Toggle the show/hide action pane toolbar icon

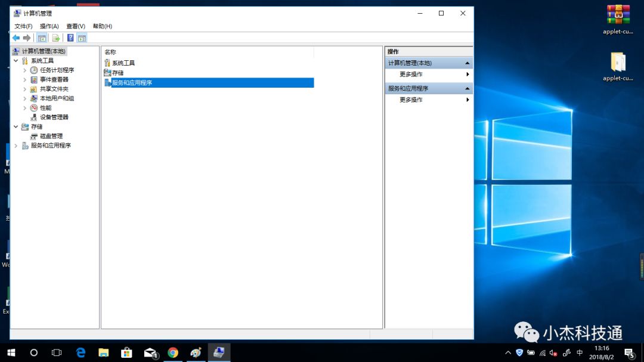pyautogui.click(x=82, y=38)
